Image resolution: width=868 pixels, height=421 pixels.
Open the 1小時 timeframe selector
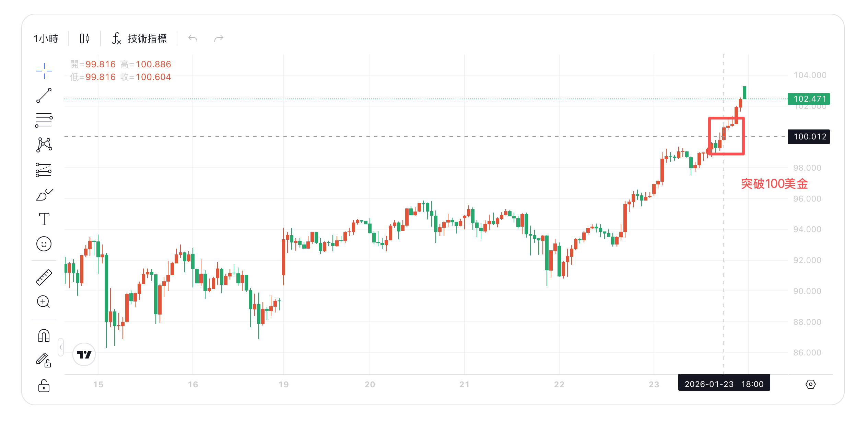tap(46, 38)
